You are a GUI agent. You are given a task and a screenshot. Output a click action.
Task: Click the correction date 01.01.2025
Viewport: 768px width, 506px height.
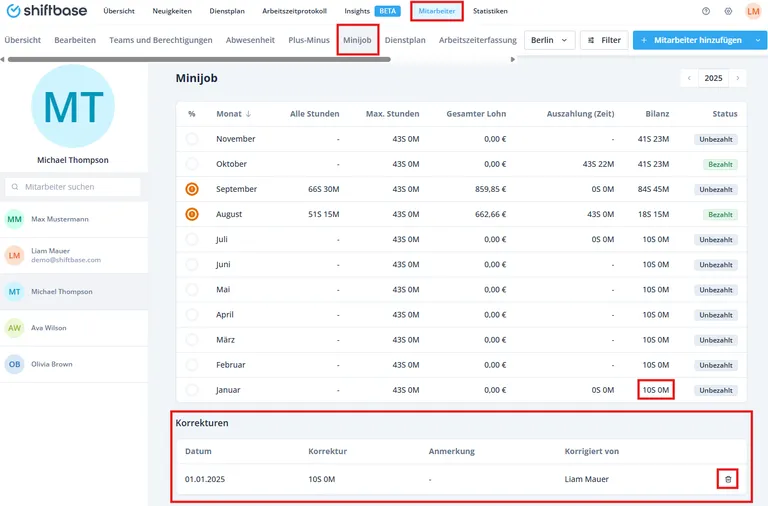click(205, 479)
